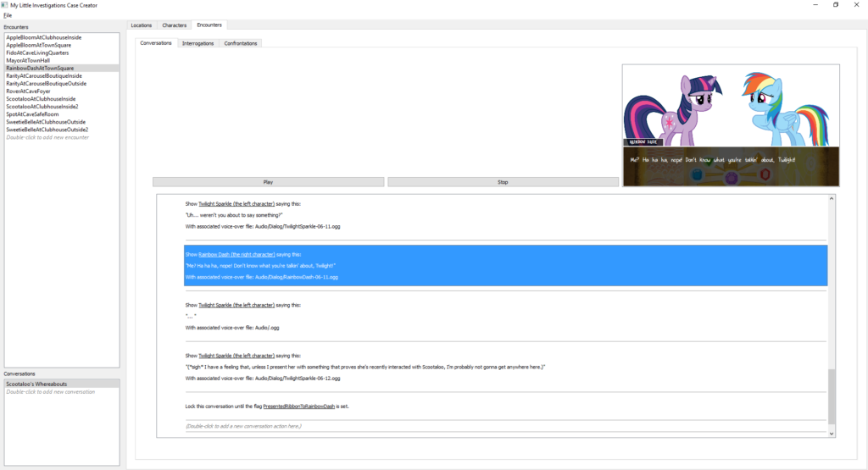The height and width of the screenshot is (470, 868).
Task: Click the 'add a new conversation action here' placeholder
Action: [243, 426]
